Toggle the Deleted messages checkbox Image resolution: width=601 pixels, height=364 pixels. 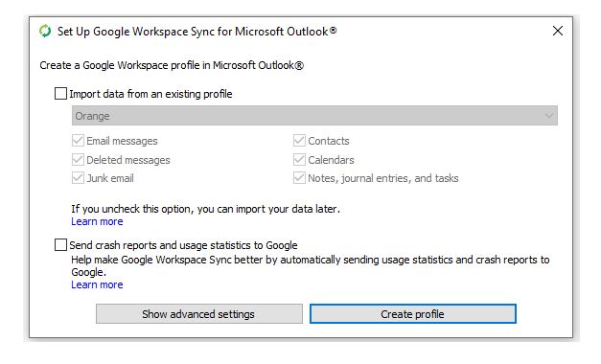[x=78, y=159]
